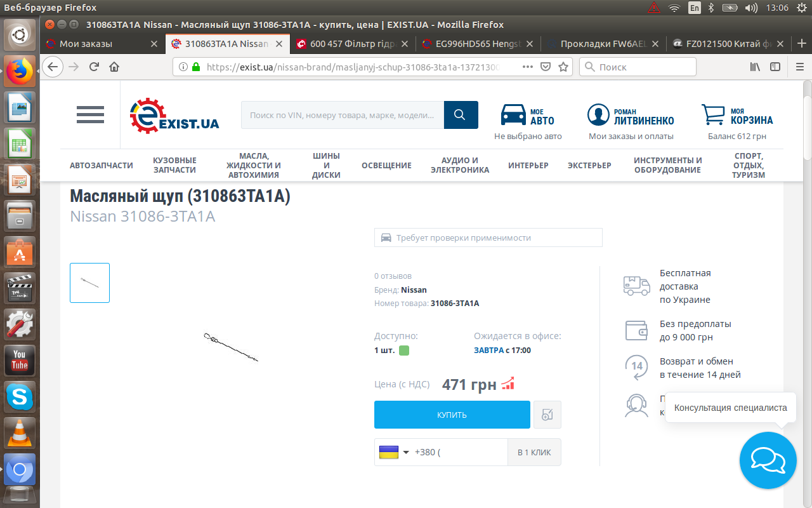Open the Firefox application menu

click(x=799, y=67)
